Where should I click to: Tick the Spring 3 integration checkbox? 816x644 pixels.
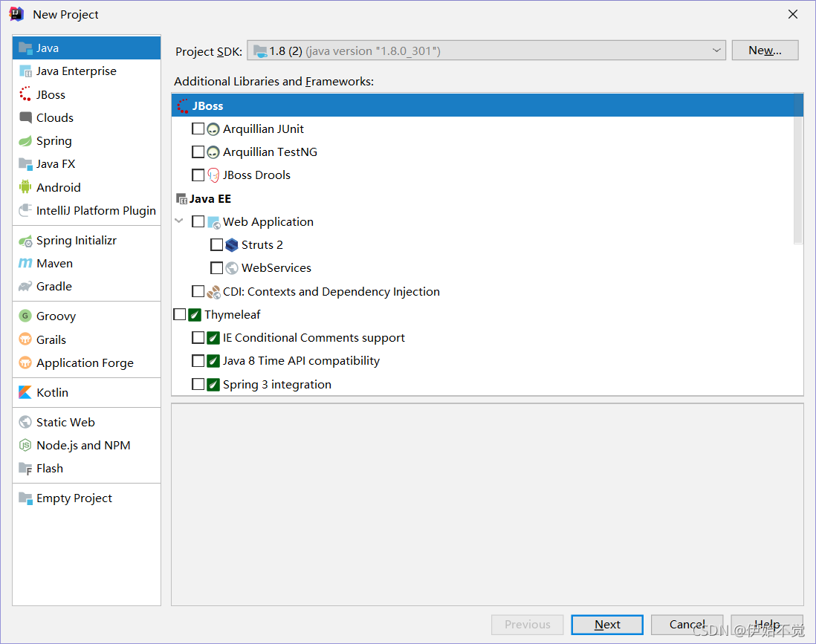198,384
